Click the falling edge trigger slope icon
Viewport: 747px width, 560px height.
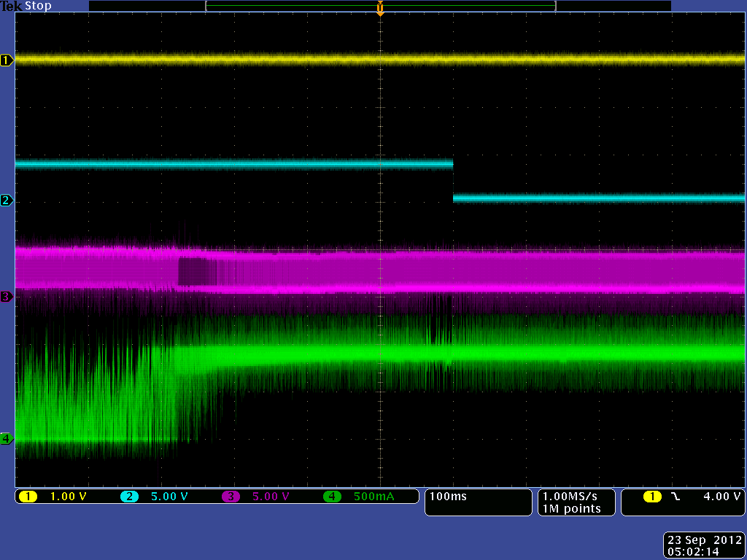click(x=676, y=497)
